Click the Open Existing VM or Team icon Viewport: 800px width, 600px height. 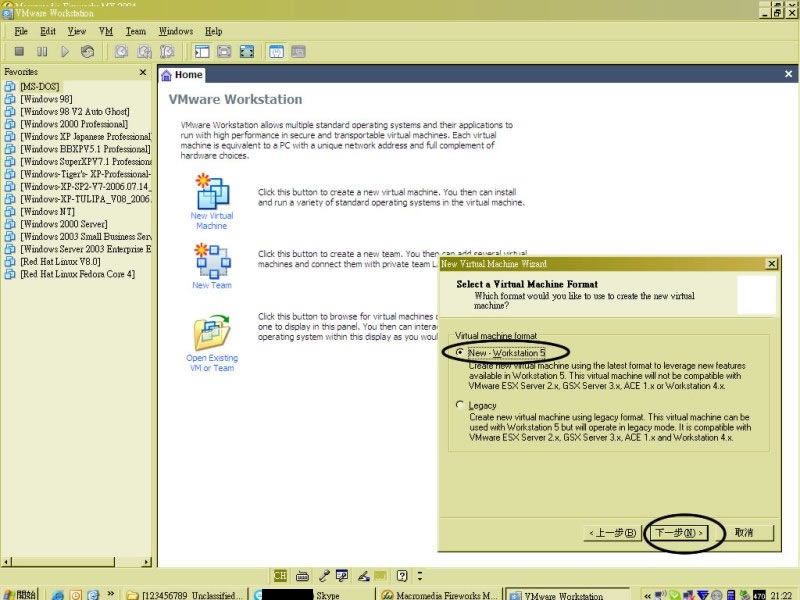coord(212,332)
